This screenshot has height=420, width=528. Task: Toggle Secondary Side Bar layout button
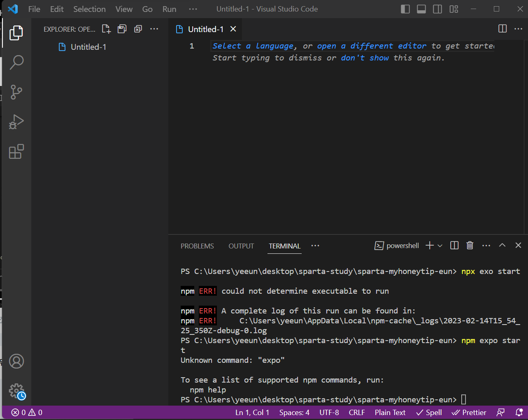pyautogui.click(x=437, y=9)
